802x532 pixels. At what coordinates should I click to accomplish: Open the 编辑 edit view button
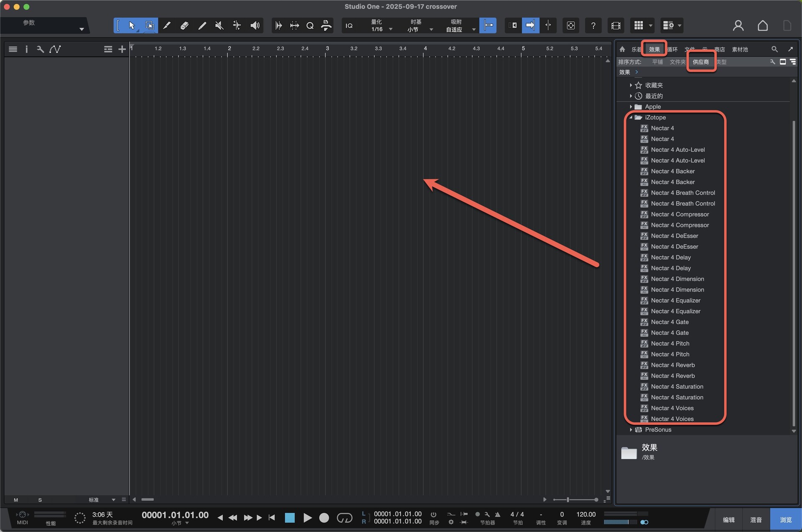[x=728, y=520]
